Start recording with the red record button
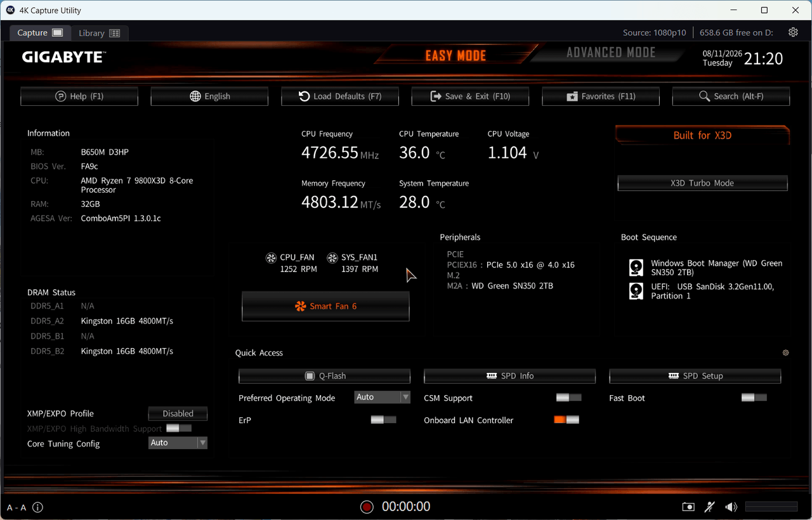812x520 pixels. pos(367,507)
